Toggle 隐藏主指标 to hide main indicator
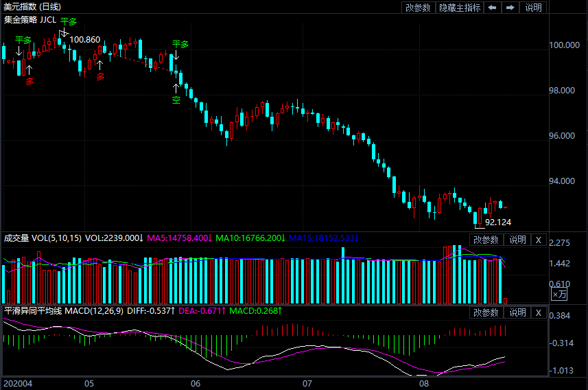The image size is (588, 390). (x=460, y=8)
